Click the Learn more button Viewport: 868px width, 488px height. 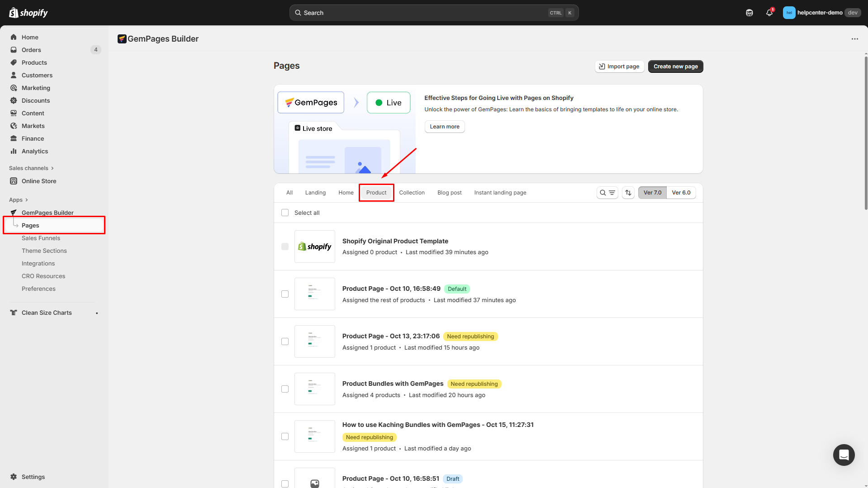coord(444,127)
